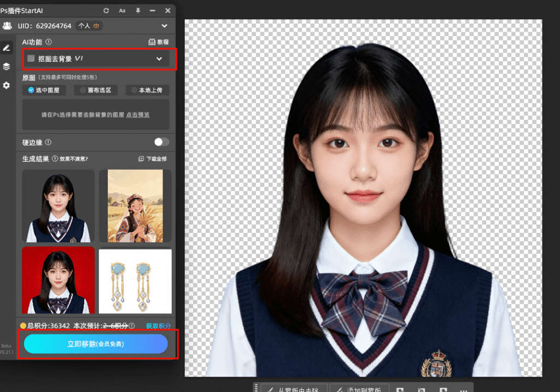Refresh the StartAI plugin window
Viewport: 560px width, 392px height.
click(106, 10)
